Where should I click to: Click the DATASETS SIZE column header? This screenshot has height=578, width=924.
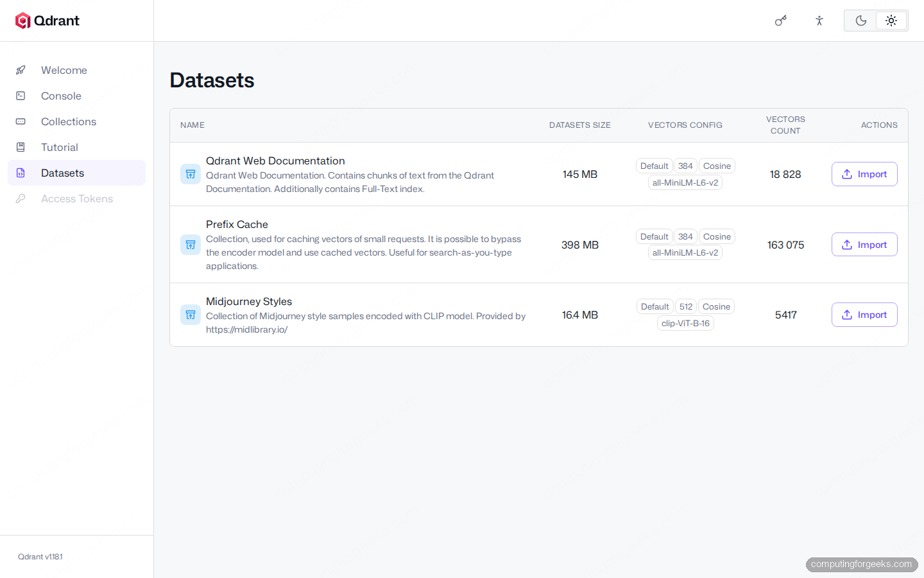[x=580, y=125]
